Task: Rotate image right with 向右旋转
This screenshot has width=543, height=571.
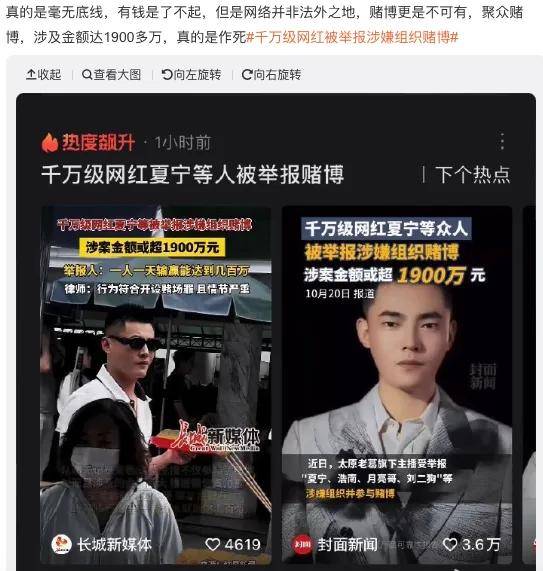Action: pos(271,75)
